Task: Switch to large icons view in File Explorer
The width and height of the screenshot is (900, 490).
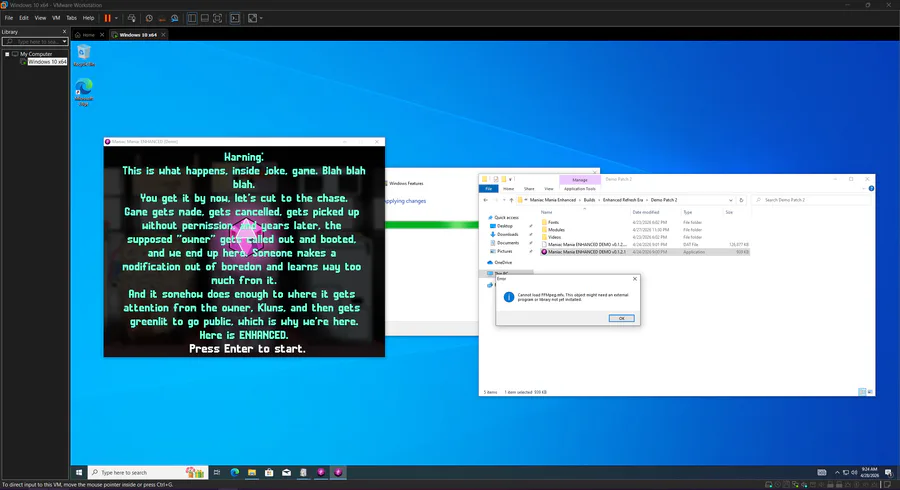Action: click(870, 392)
